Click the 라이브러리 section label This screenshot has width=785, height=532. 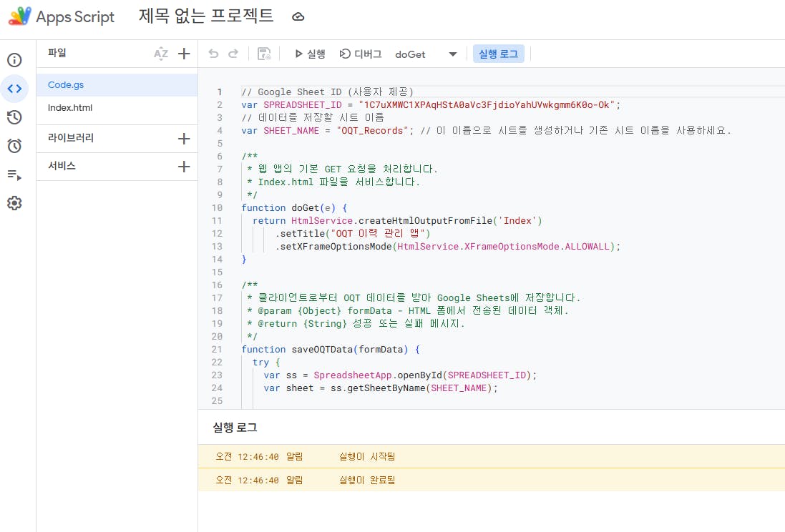[x=71, y=137]
